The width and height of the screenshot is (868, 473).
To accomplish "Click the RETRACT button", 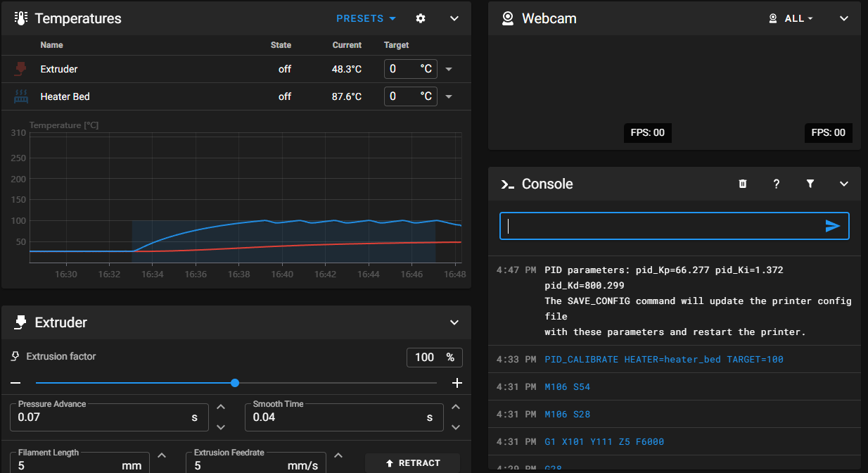I will (413, 463).
